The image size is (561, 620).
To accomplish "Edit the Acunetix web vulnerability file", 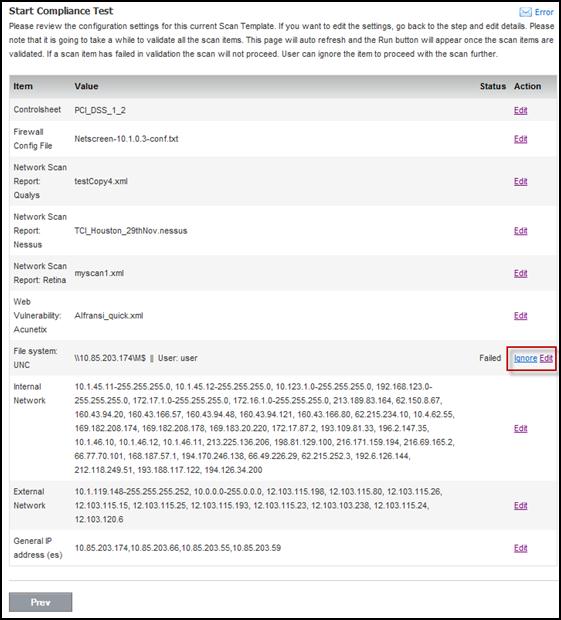I will click(520, 316).
